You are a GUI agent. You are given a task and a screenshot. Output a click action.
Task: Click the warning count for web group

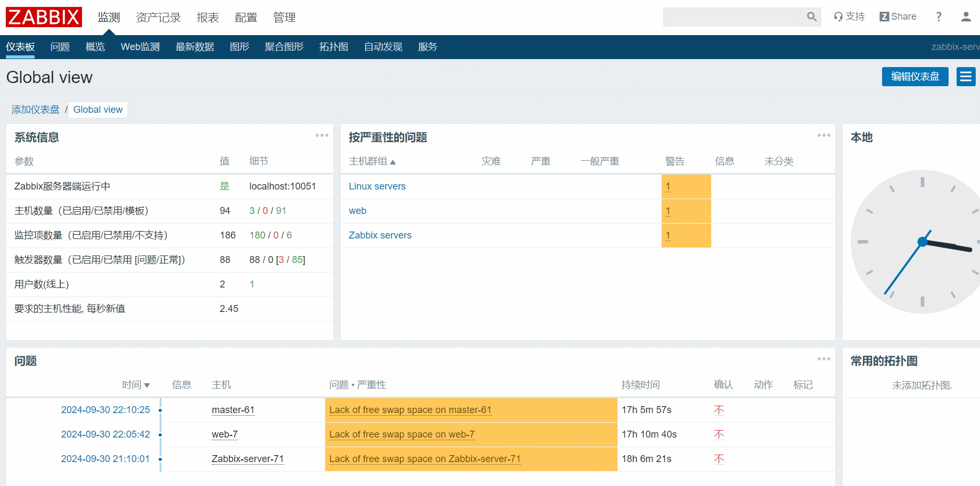668,211
